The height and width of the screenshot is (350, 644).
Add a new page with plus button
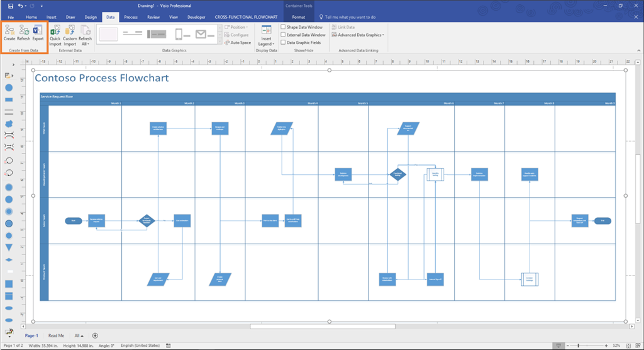95,336
